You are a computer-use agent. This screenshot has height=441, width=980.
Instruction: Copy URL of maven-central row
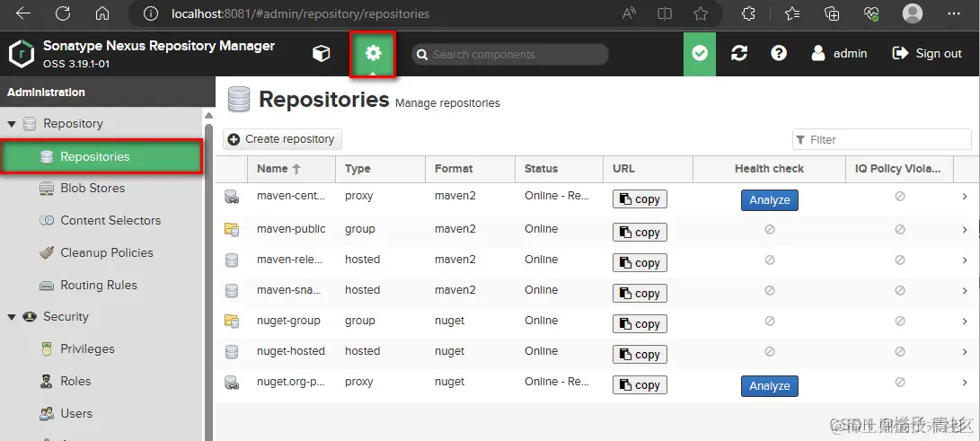pos(640,199)
